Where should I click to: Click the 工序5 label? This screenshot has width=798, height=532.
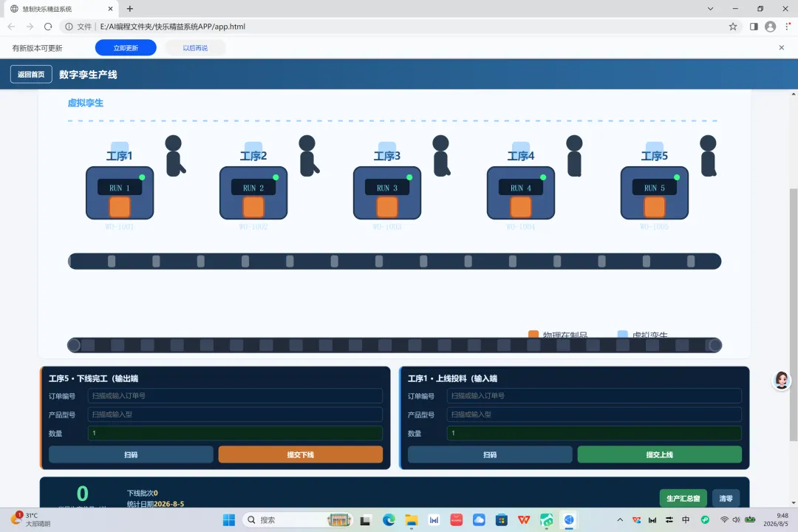[x=655, y=156]
